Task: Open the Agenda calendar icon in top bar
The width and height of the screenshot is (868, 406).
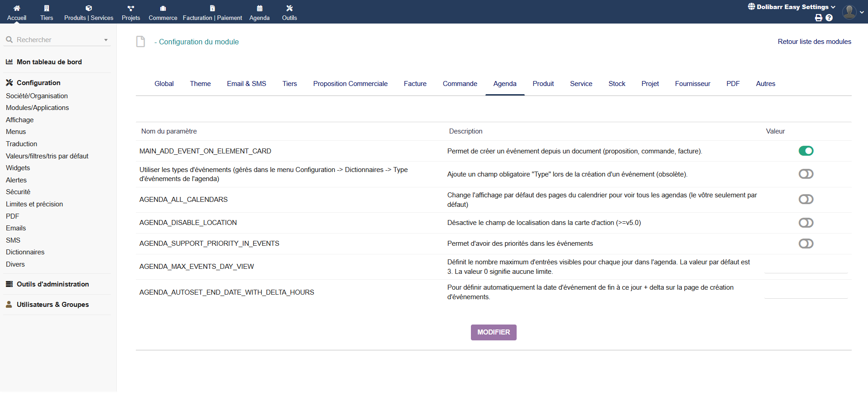Action: click(x=259, y=8)
